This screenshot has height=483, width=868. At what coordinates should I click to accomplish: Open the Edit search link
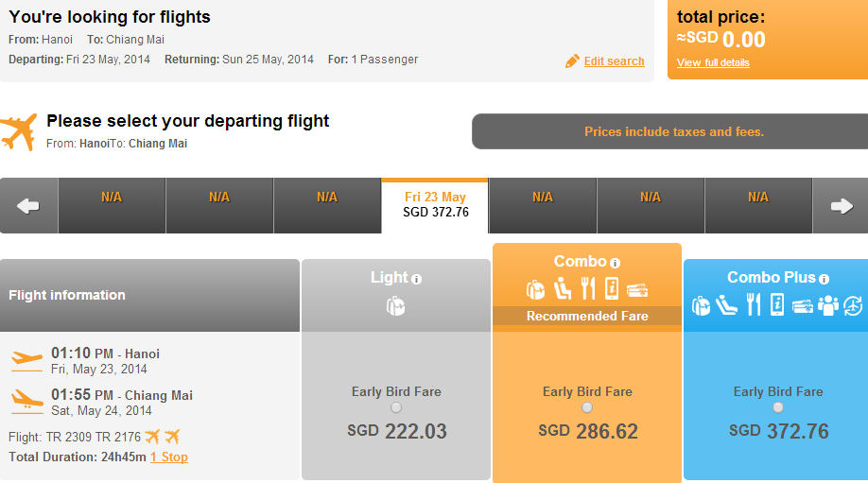coord(614,61)
